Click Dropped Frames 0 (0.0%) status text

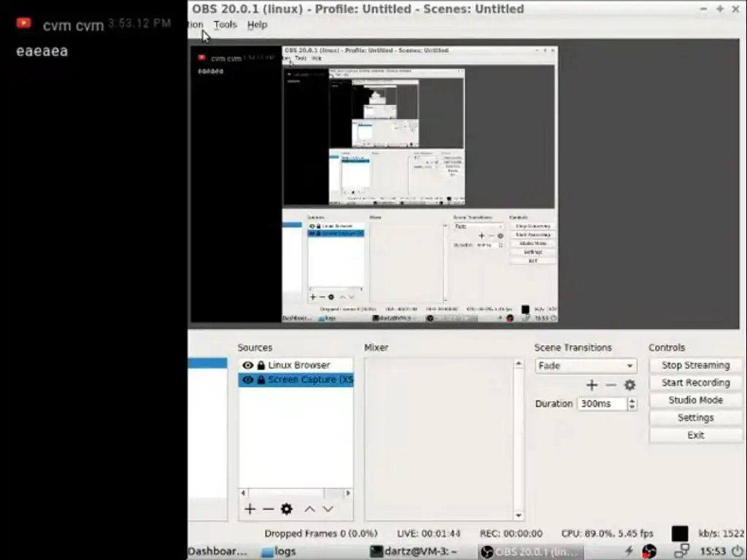coord(321,534)
